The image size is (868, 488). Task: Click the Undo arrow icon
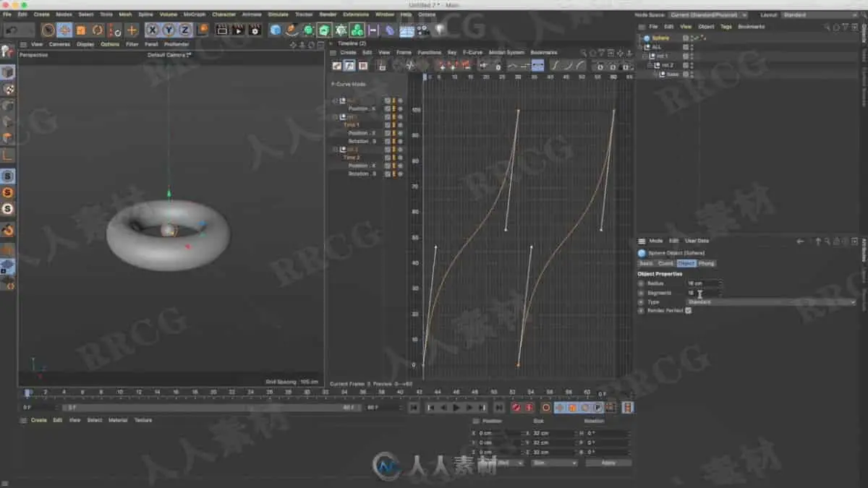pos(10,30)
